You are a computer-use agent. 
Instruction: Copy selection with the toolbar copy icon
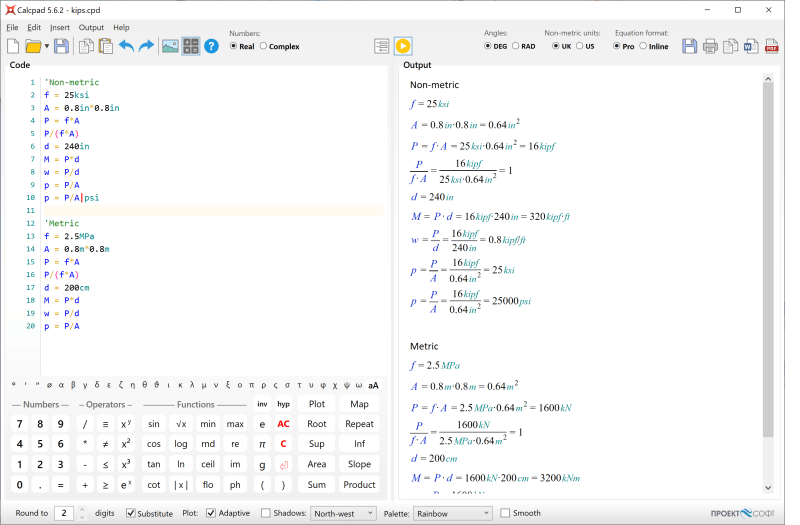tap(86, 46)
